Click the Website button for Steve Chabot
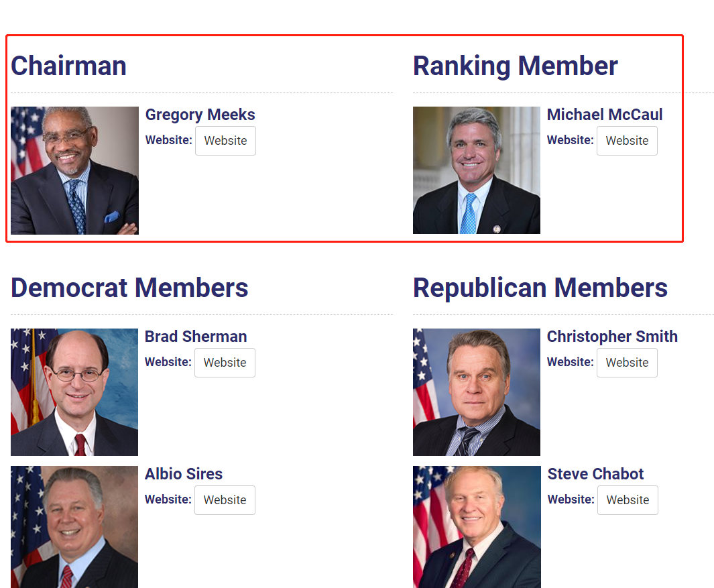 click(628, 500)
